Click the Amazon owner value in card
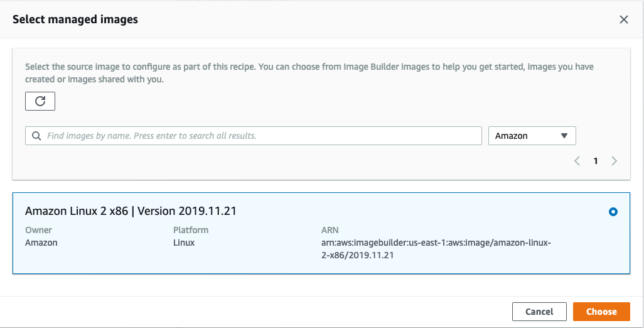The height and width of the screenshot is (328, 644). tap(41, 243)
